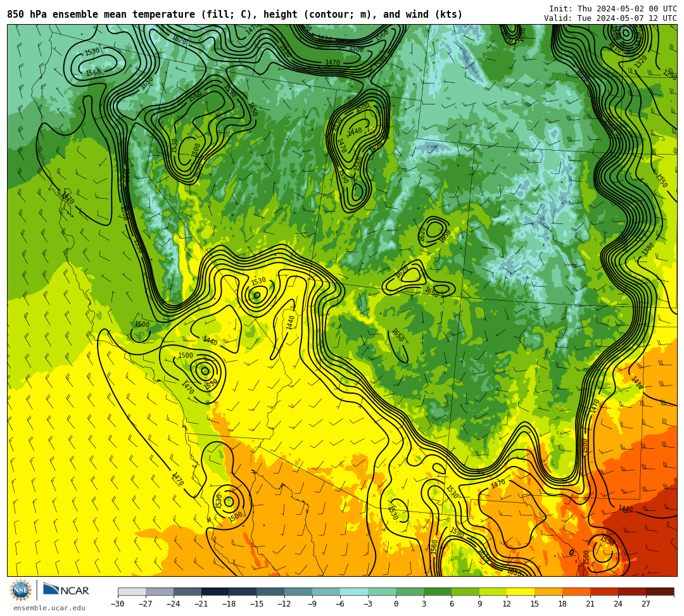Click the colorbar label '15'
684x616 pixels.
click(x=535, y=604)
